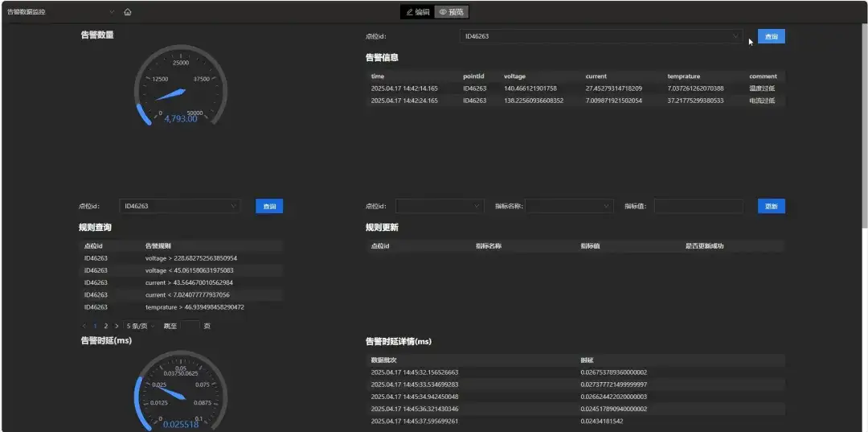Click comment 电流过低
The height and width of the screenshot is (432, 868).
click(x=762, y=101)
